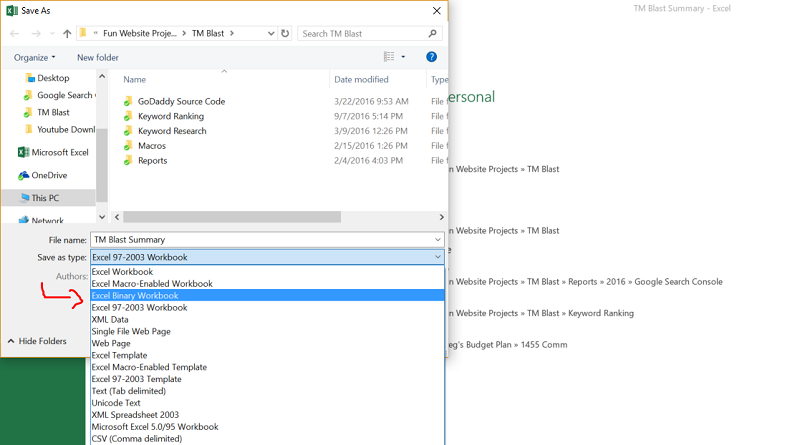This screenshot has width=800, height=445.
Task: Open the Help question mark icon
Action: coord(431,57)
